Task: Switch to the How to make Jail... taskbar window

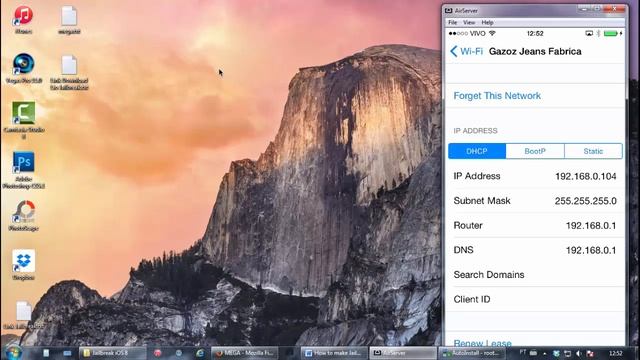Action: pyautogui.click(x=335, y=353)
